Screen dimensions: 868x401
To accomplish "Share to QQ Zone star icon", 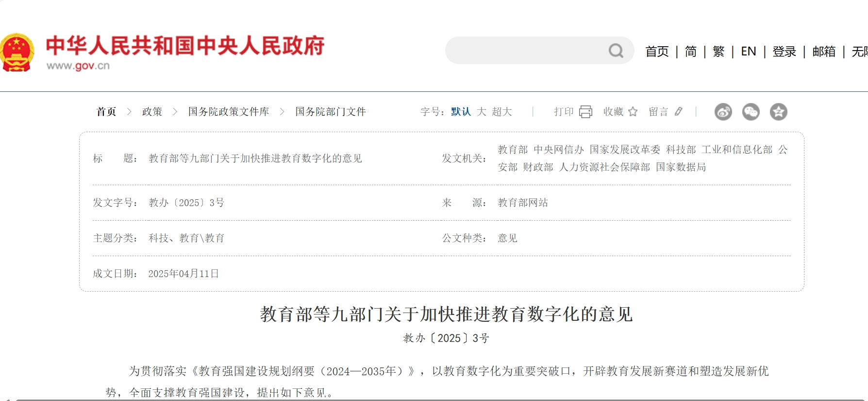I will pyautogui.click(x=778, y=112).
